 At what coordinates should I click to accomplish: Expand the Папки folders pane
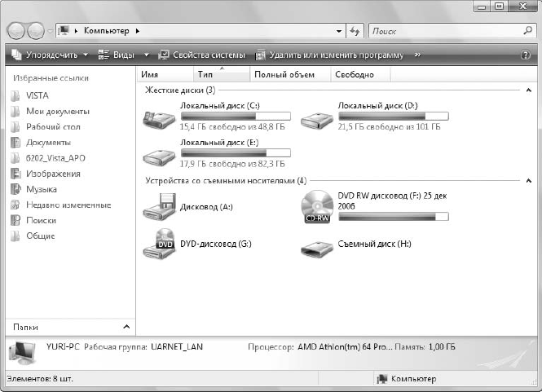[x=126, y=327]
